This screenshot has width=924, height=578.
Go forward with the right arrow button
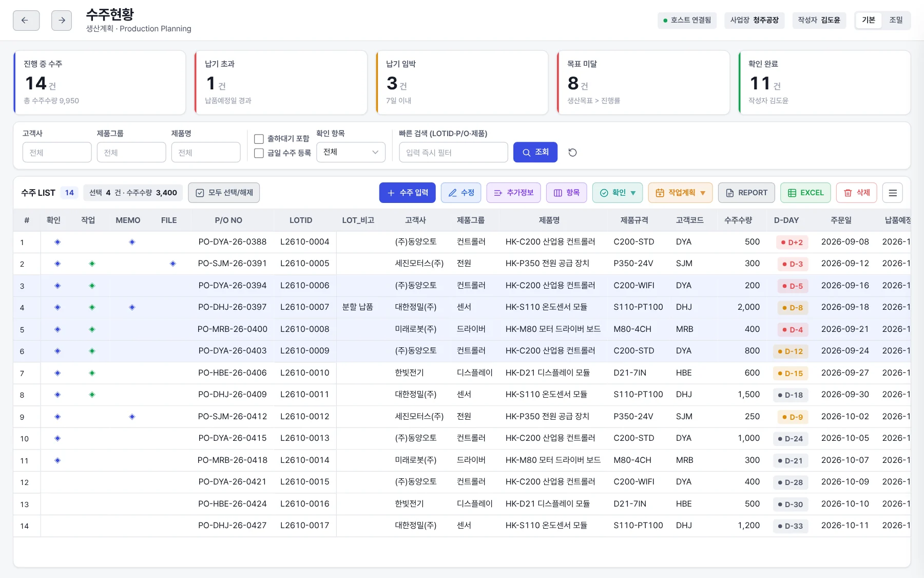click(62, 21)
